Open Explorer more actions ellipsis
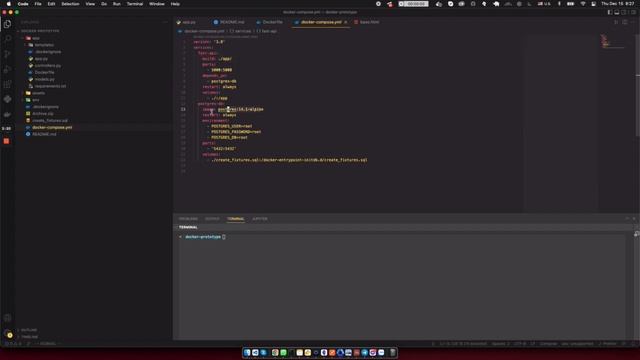 pos(165,22)
